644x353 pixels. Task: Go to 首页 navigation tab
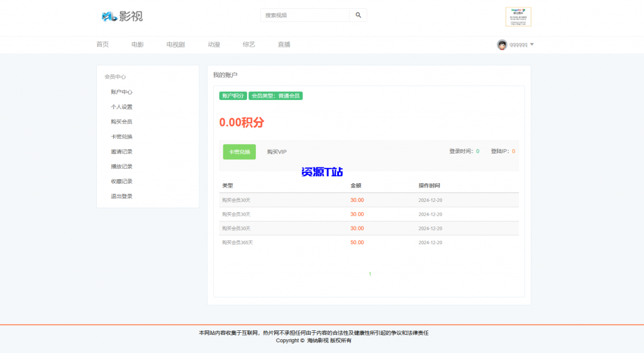pyautogui.click(x=103, y=45)
